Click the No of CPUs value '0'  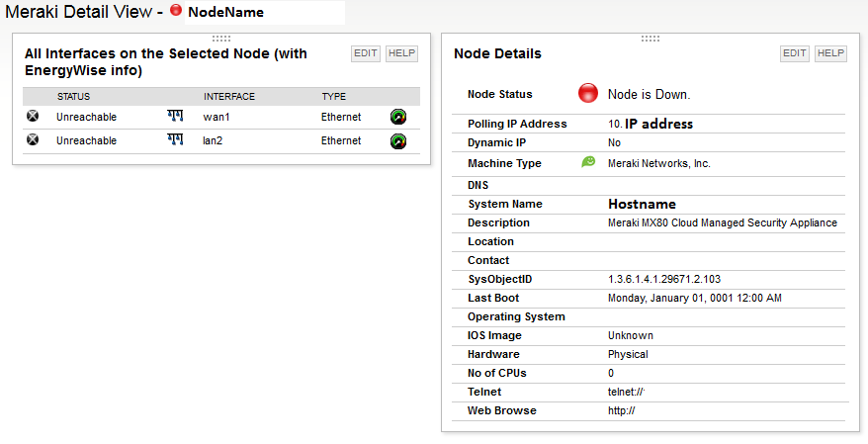pos(611,373)
